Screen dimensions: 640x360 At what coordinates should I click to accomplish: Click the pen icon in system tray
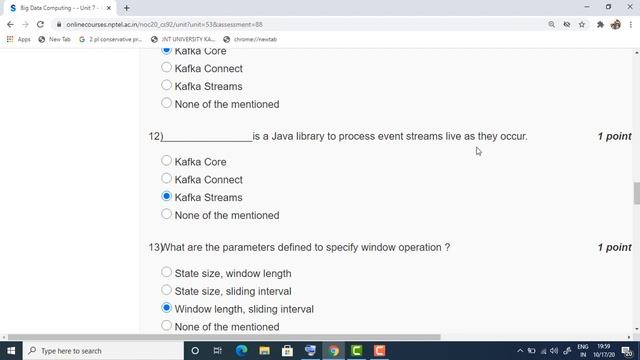tap(567, 351)
